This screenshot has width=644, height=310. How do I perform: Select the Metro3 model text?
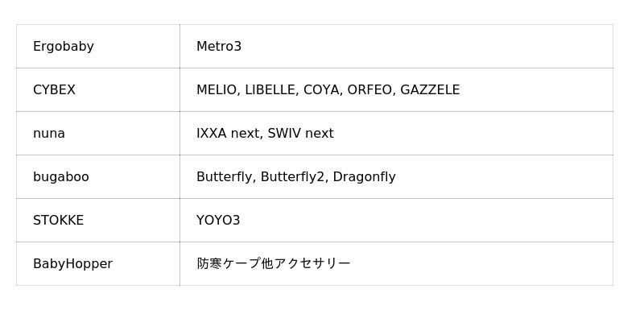tap(219, 47)
